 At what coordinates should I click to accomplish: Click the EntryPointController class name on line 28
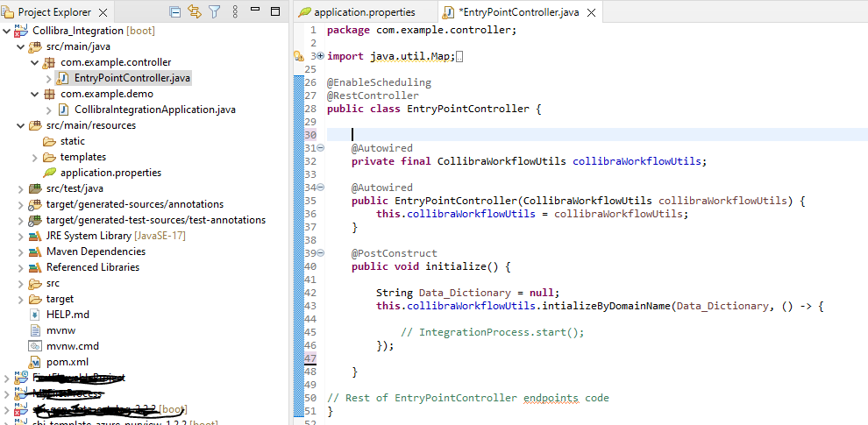tap(468, 109)
